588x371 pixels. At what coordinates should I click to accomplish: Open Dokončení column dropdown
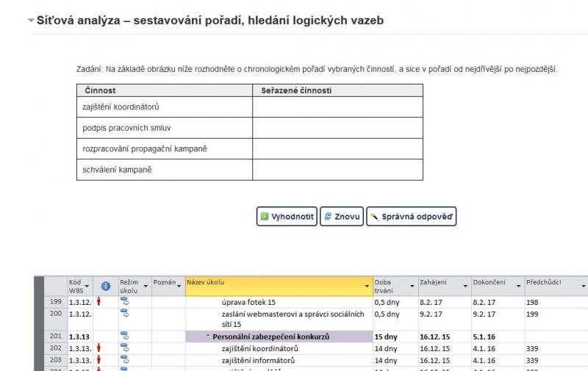click(x=519, y=287)
